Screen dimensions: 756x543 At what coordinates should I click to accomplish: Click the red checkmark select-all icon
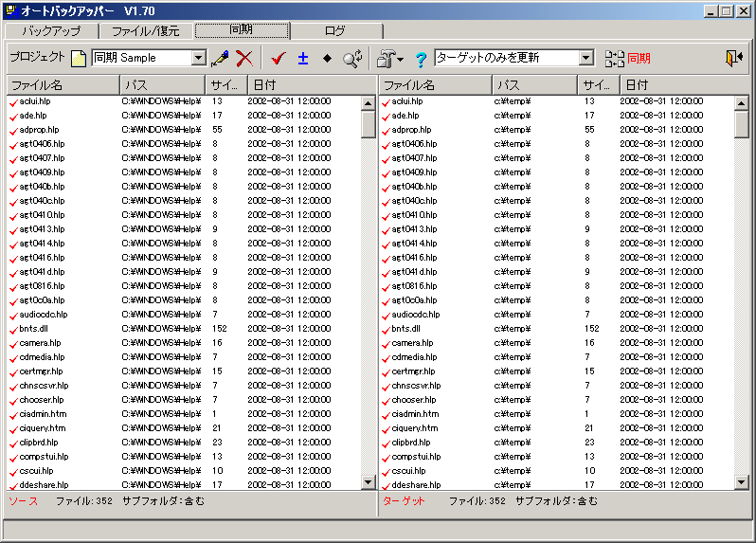(279, 59)
